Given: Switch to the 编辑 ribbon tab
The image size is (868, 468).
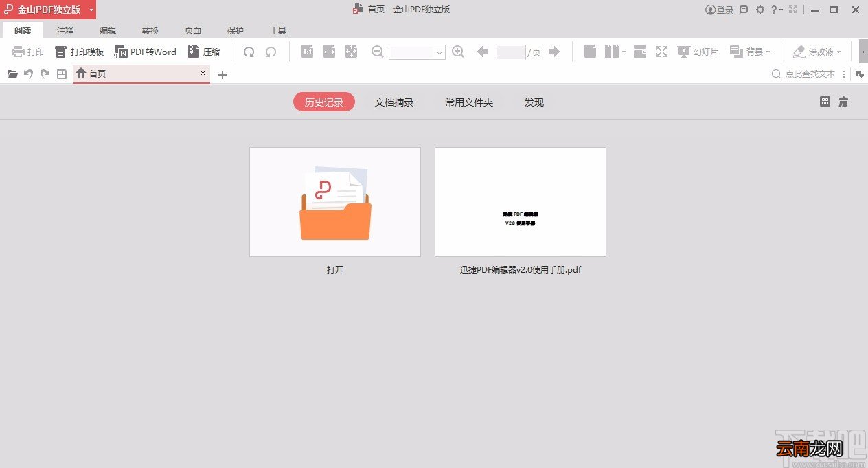Looking at the screenshot, I should (x=108, y=30).
